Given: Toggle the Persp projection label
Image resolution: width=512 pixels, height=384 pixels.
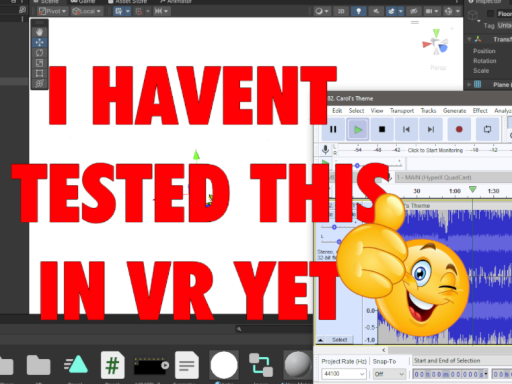Looking at the screenshot, I should coord(438,68).
